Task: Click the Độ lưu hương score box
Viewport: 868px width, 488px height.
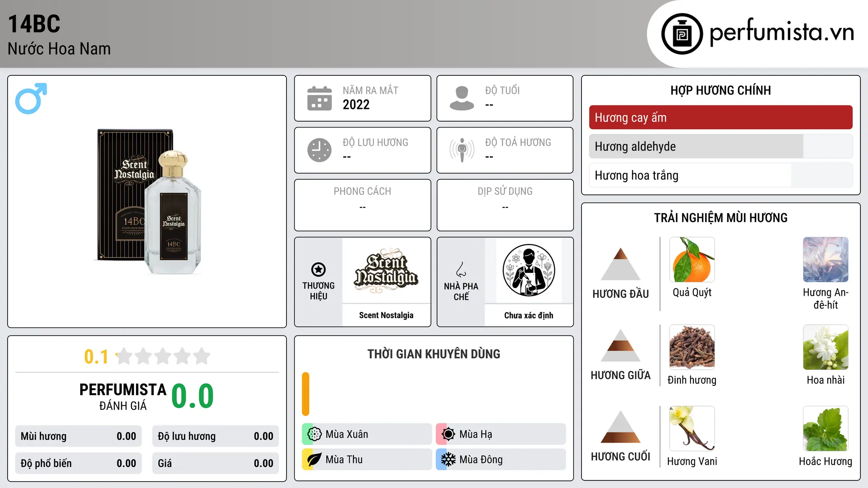Action: (215, 436)
